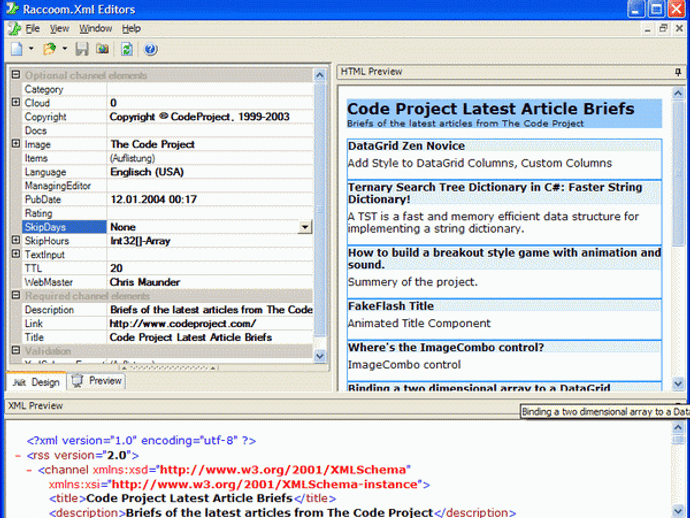This screenshot has width=690, height=518.
Task: Edit the Title property value
Action: (210, 337)
